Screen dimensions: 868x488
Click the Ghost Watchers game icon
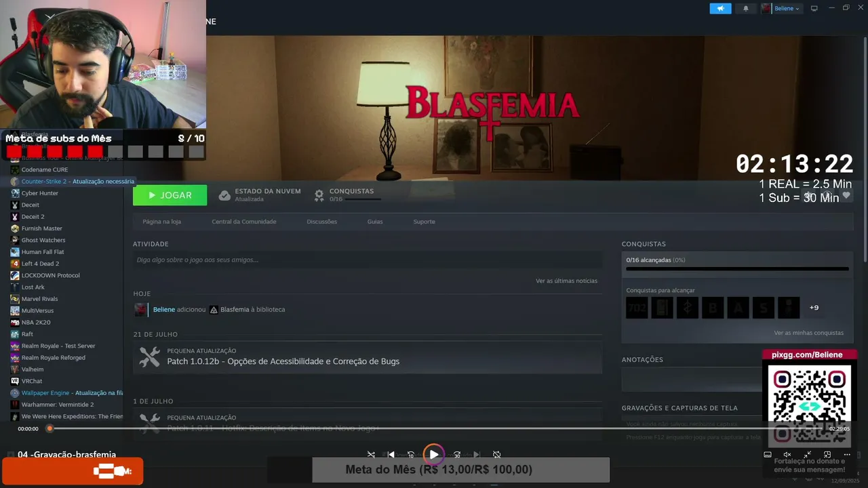[x=15, y=240]
